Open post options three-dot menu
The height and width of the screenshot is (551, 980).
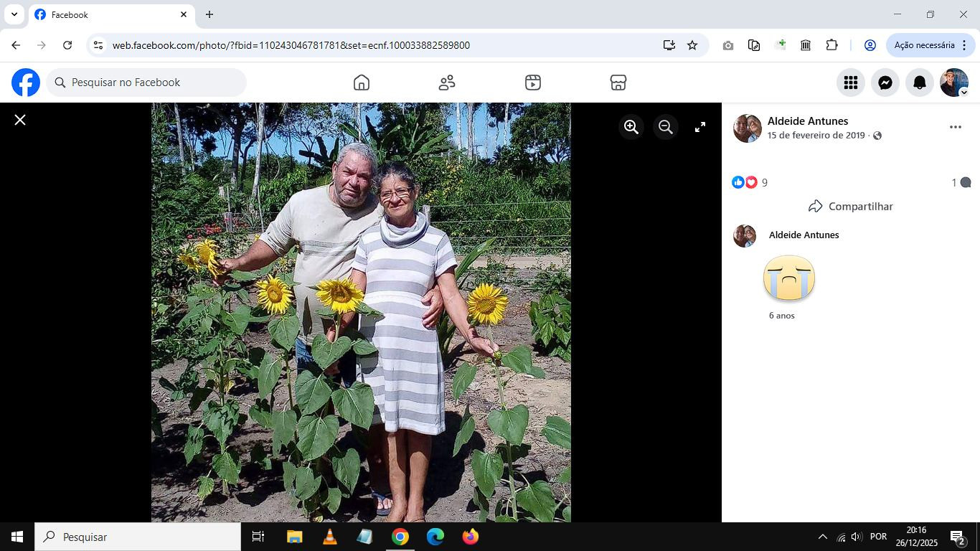pyautogui.click(x=955, y=127)
